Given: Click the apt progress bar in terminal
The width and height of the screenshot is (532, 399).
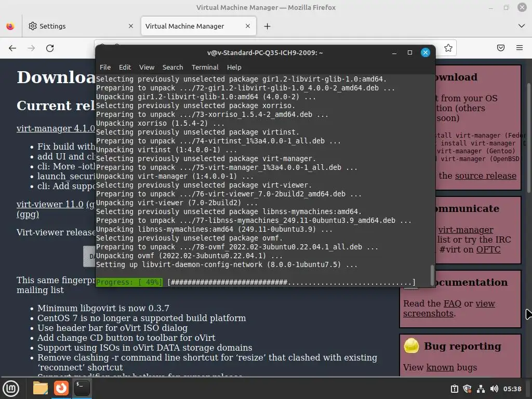Looking at the screenshot, I should (x=291, y=282).
